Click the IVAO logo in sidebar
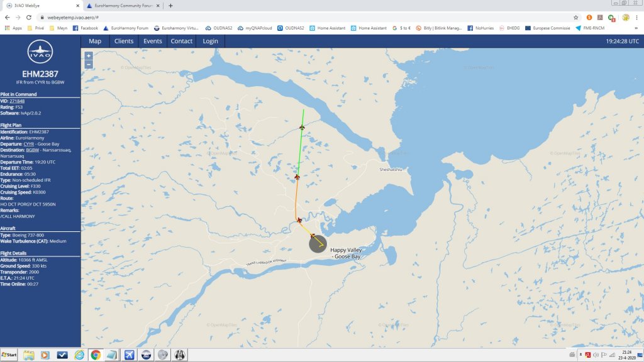The height and width of the screenshot is (362, 644). click(x=40, y=54)
